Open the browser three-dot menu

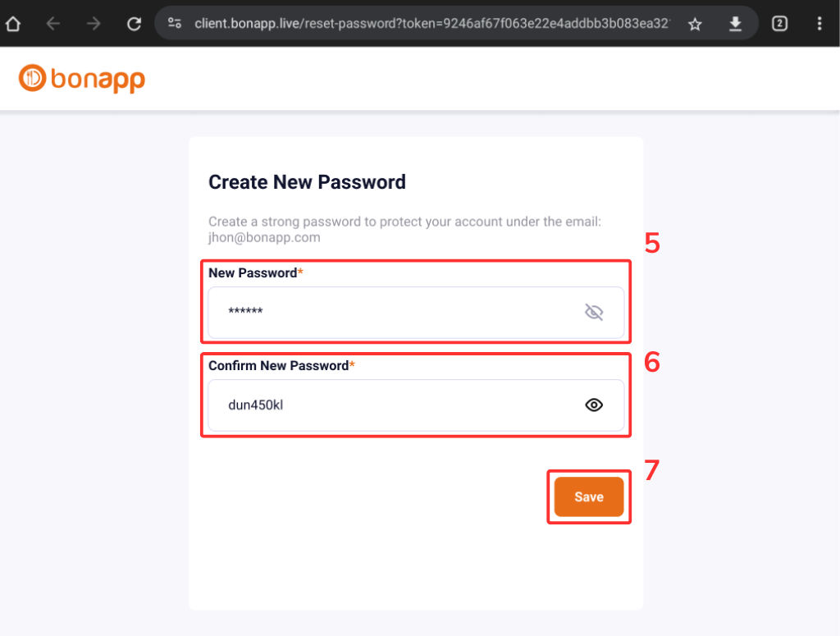click(821, 24)
